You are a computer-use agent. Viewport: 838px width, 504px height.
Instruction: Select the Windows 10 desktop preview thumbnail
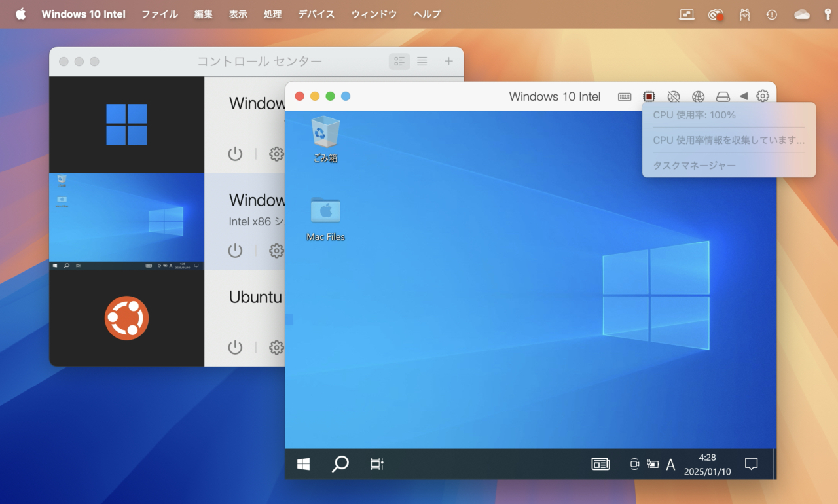[x=127, y=221]
